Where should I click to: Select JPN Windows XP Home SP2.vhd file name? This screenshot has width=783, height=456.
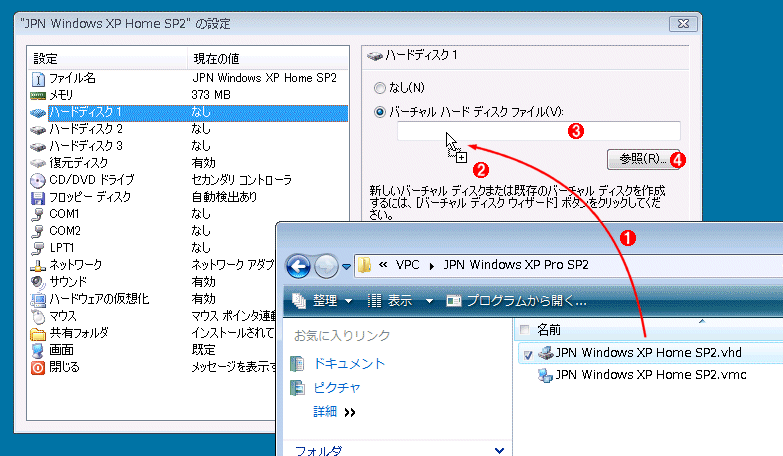[649, 353]
